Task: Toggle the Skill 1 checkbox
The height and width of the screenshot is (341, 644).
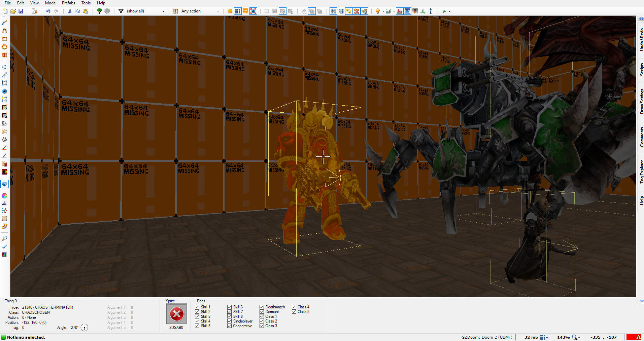Action: tap(197, 307)
